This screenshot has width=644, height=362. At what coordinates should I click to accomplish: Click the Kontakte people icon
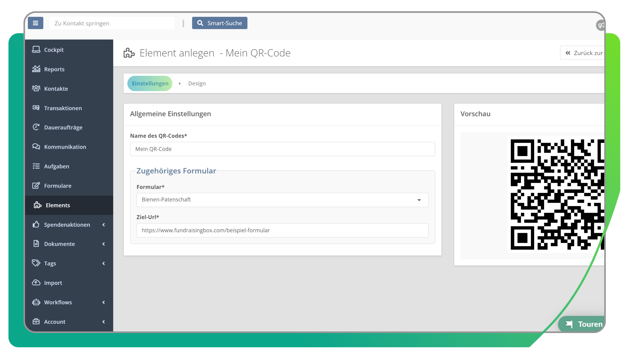(x=36, y=88)
